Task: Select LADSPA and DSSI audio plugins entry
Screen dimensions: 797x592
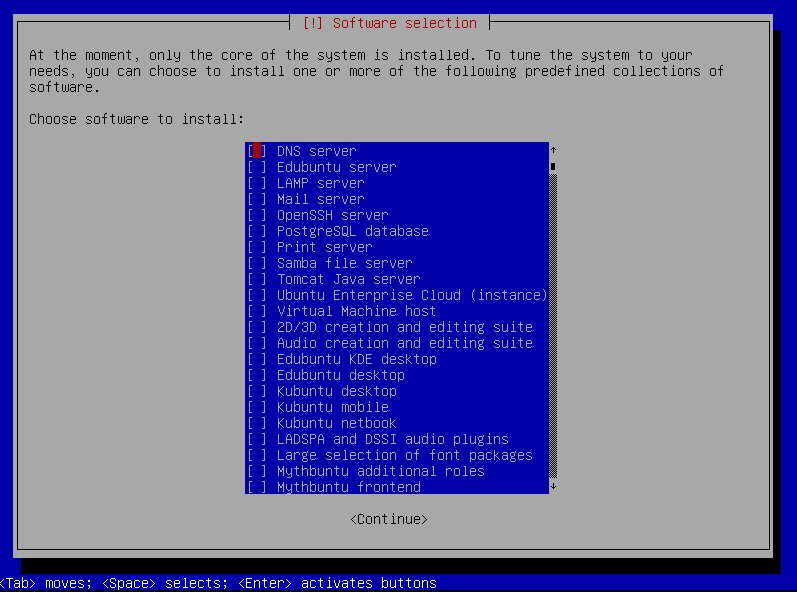Action: (397, 439)
